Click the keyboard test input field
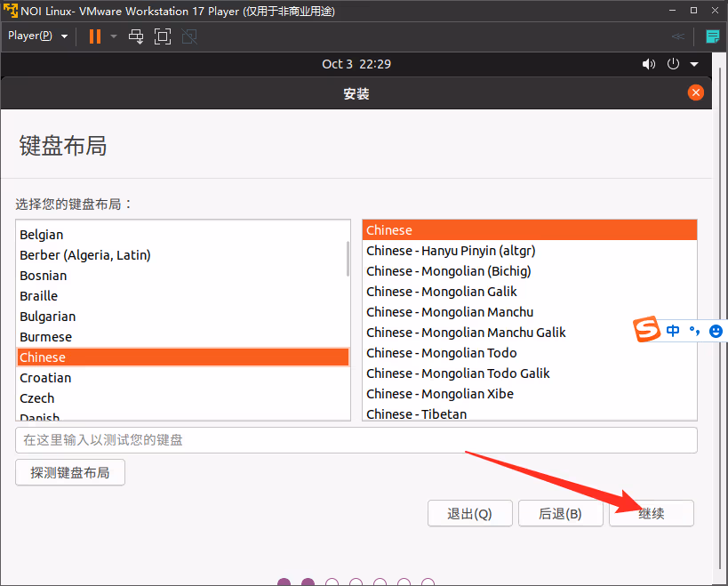This screenshot has width=728, height=586. [x=356, y=440]
